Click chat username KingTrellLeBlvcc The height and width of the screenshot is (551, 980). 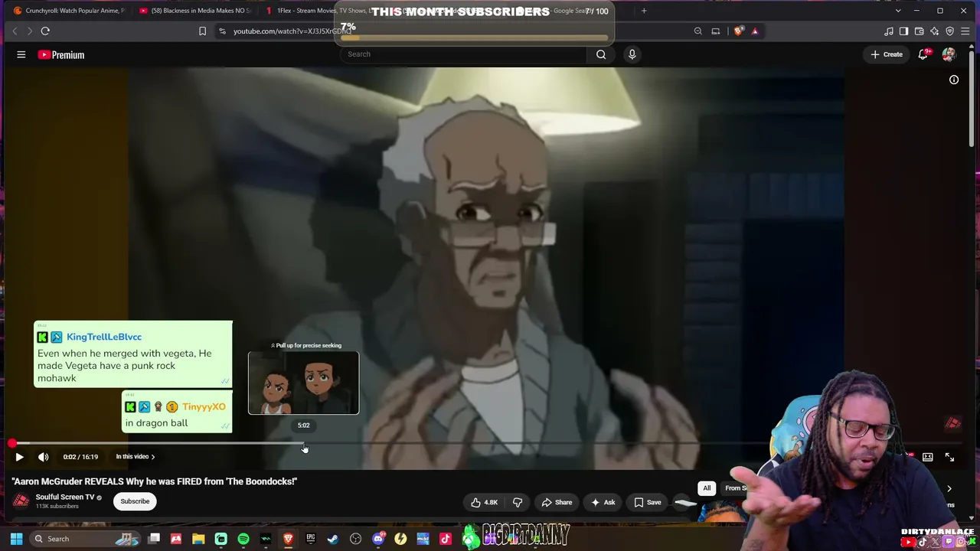pyautogui.click(x=104, y=337)
